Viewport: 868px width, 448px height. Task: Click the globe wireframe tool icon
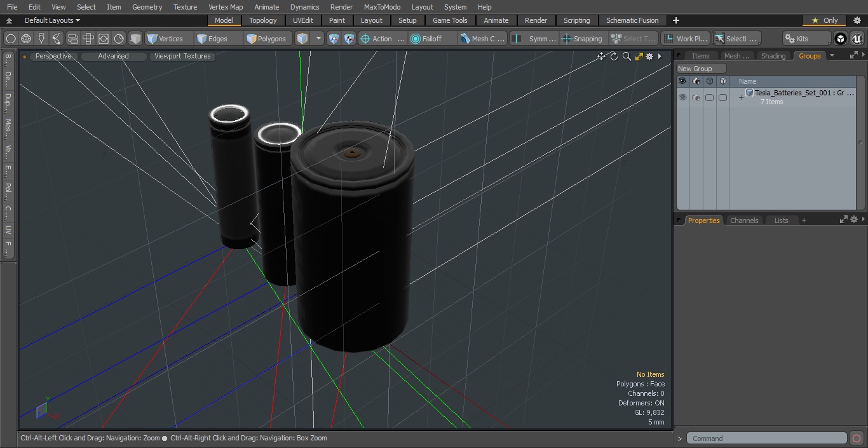coord(26,39)
